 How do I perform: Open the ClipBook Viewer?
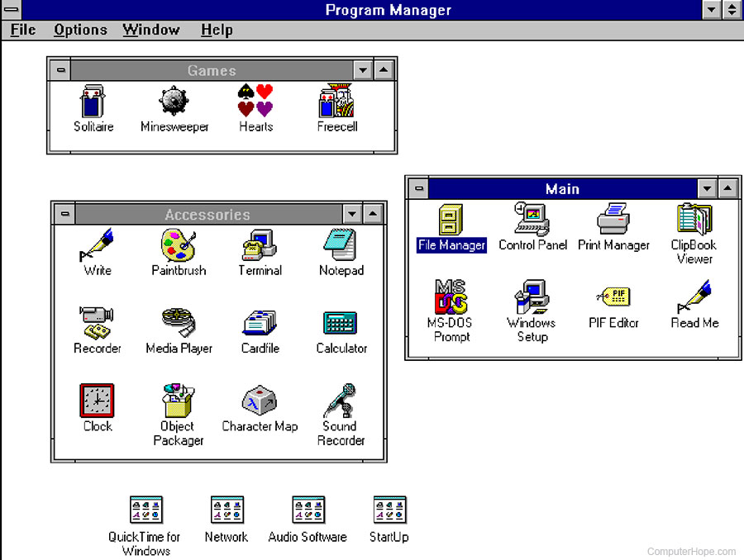click(x=694, y=219)
